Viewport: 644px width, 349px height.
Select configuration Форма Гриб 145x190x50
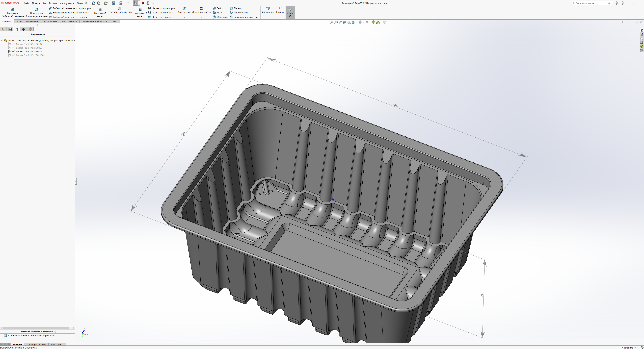coord(29,48)
